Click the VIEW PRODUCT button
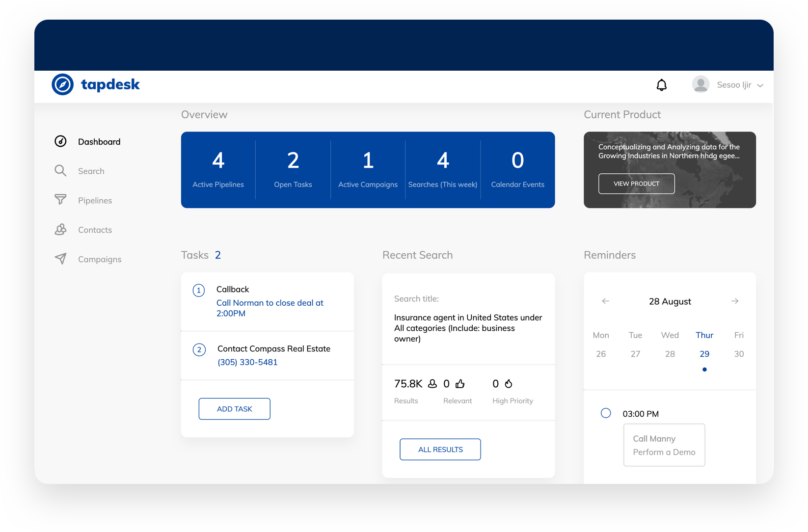Viewport: 808px width, 532px height. [x=636, y=183]
